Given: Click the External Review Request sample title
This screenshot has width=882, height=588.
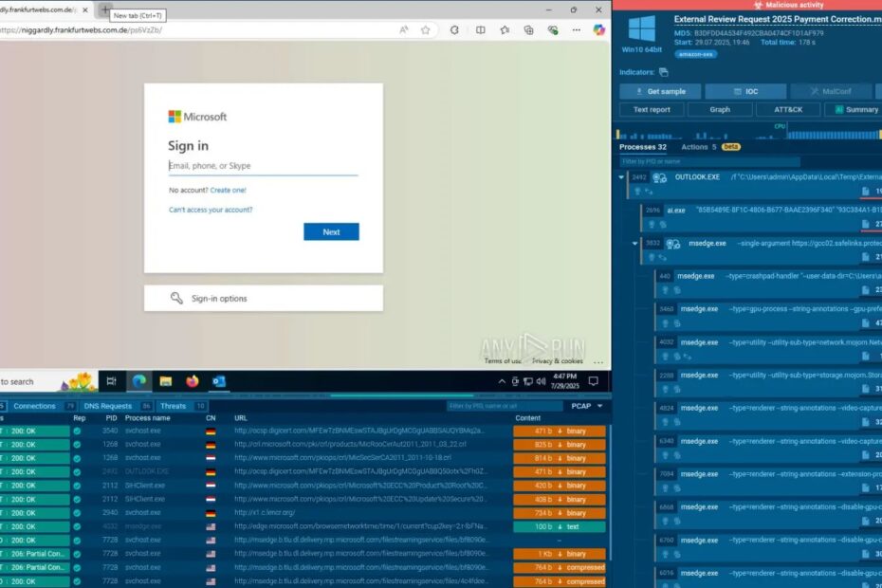Looking at the screenshot, I should pos(778,19).
